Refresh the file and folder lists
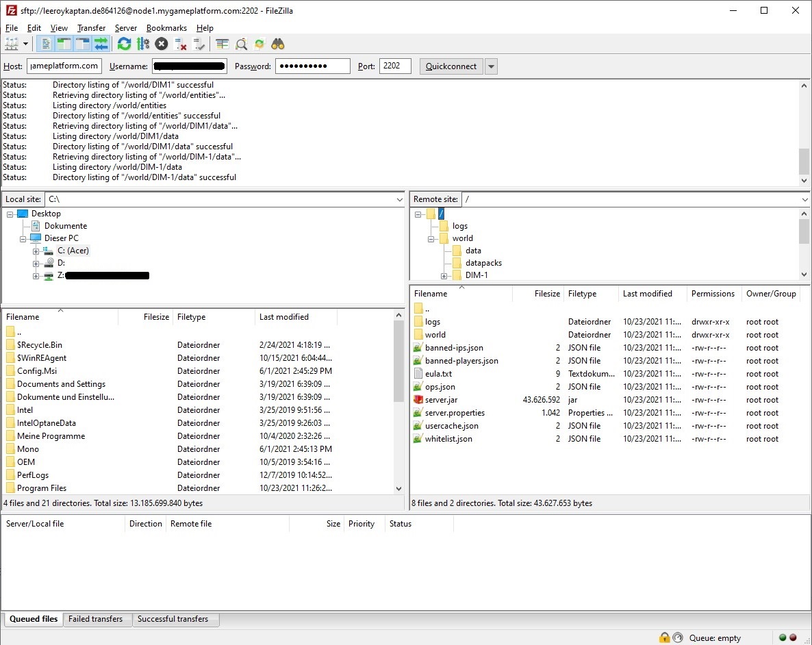Screen dimensions: 812x645 tap(125, 44)
